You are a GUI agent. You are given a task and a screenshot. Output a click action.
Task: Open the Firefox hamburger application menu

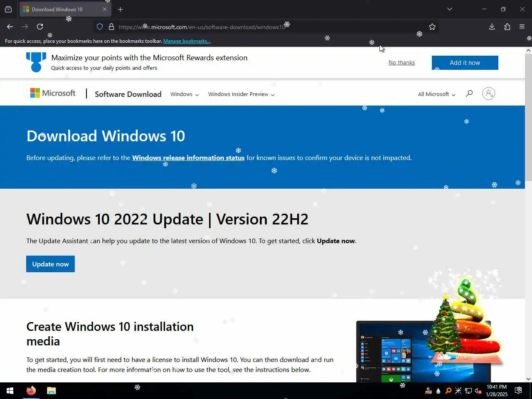[522, 27]
